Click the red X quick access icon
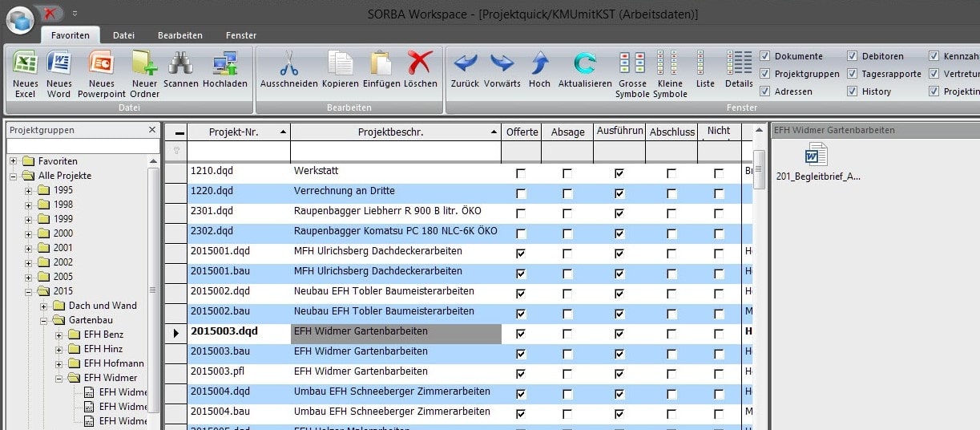This screenshot has width=980, height=430. (x=50, y=14)
